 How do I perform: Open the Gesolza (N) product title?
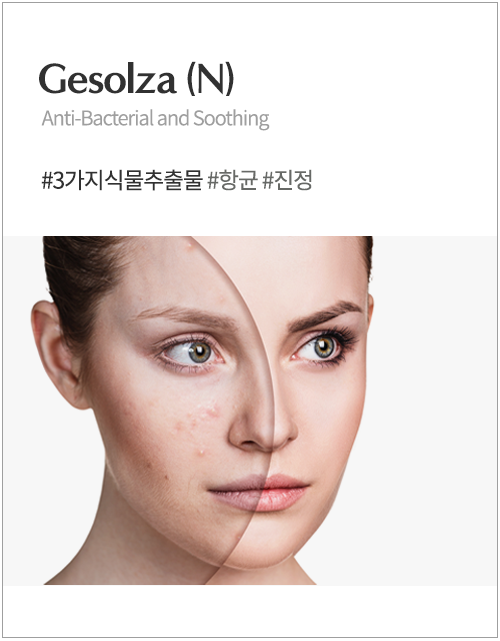136,78
